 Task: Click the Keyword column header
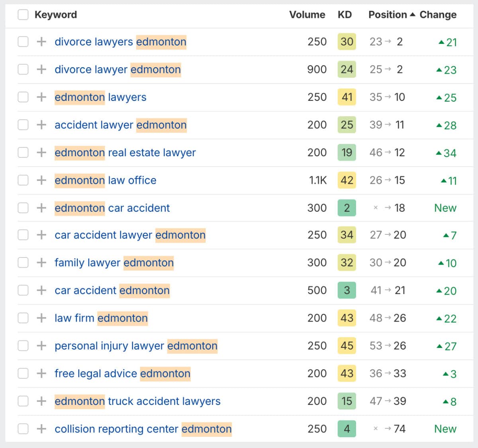56,15
